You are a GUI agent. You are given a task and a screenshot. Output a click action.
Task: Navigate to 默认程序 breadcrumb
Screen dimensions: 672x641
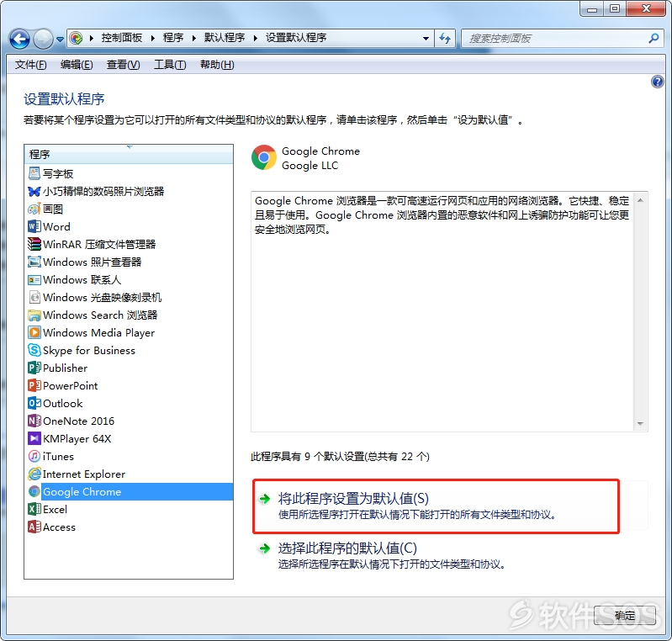tap(225, 38)
